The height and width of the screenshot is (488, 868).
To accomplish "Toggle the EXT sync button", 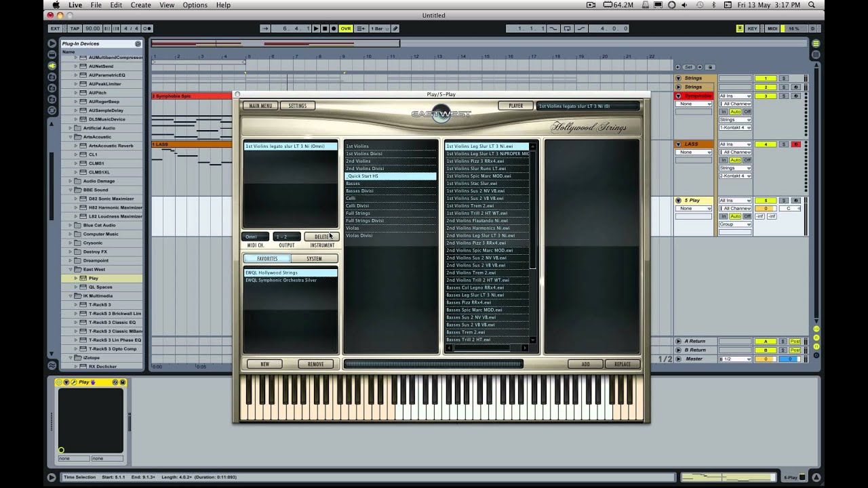I will [x=55, y=28].
